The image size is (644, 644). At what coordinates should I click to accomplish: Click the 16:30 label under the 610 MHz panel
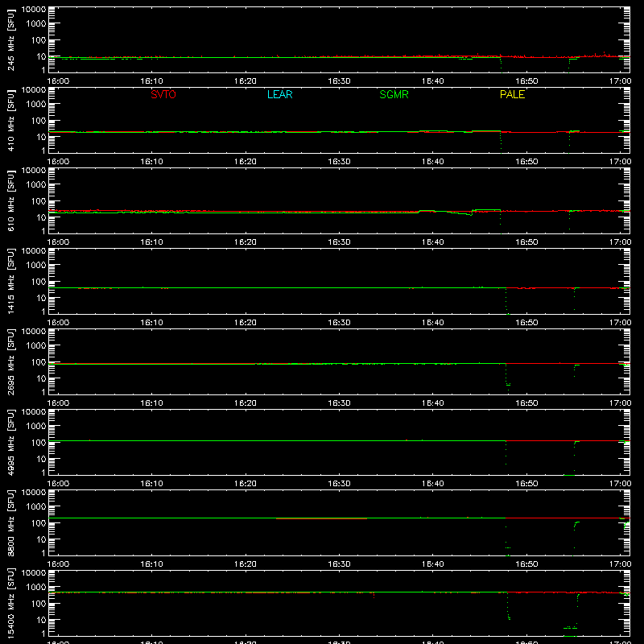click(x=339, y=242)
